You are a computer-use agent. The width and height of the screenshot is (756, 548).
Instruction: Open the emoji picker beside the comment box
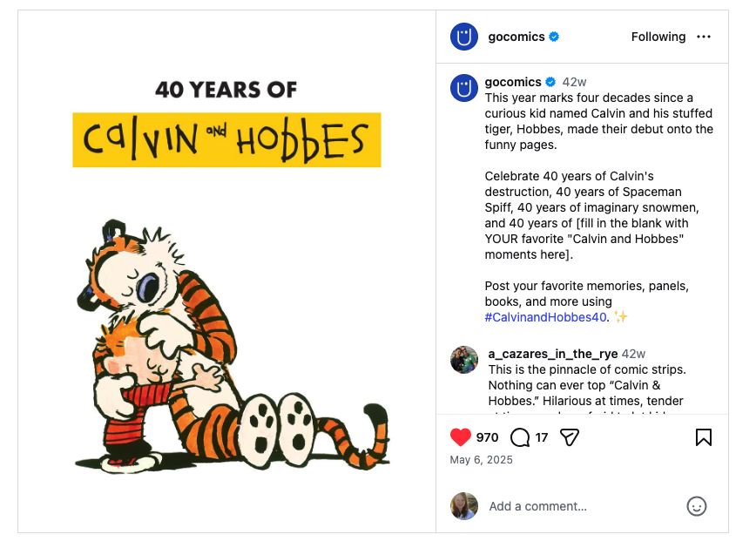pos(695,506)
